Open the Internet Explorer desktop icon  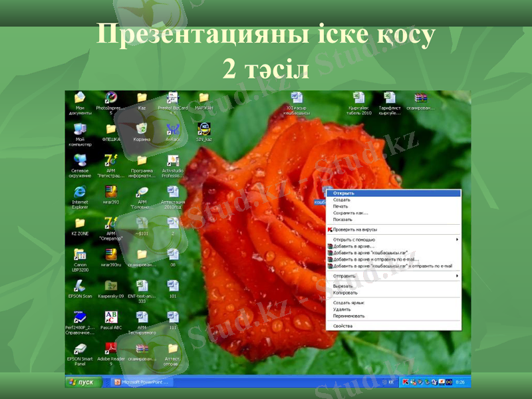tap(80, 192)
